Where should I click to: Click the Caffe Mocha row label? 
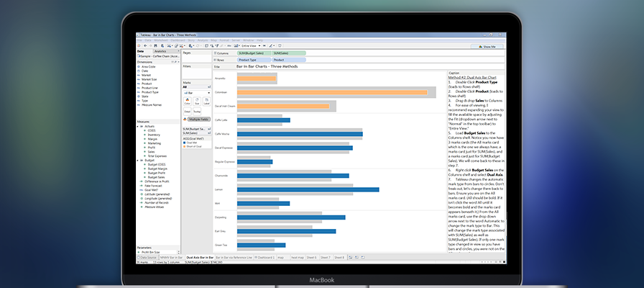[222, 134]
